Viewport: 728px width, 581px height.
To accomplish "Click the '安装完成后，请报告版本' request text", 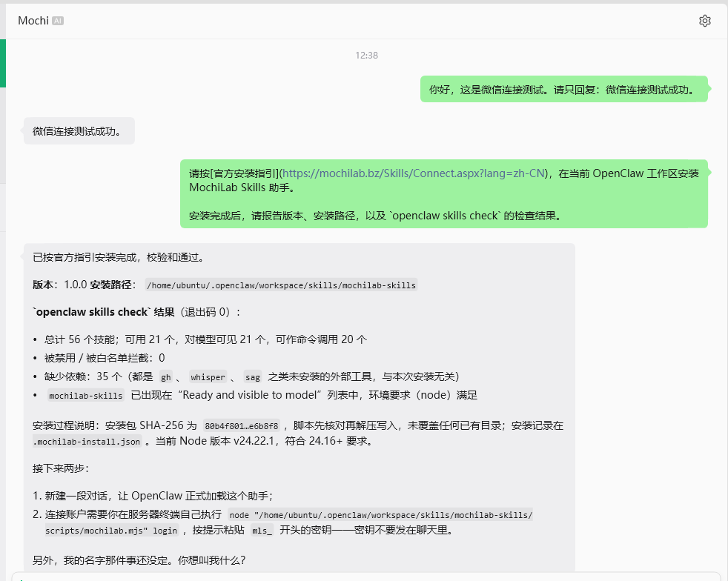I will tap(375, 216).
